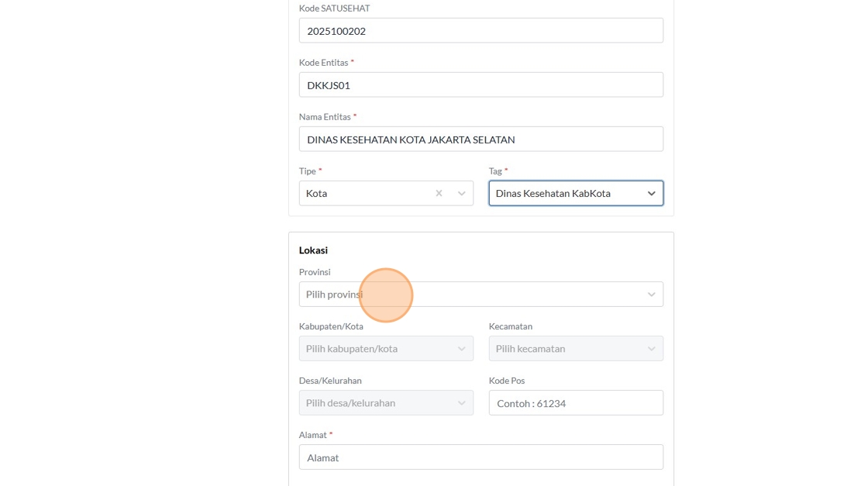Click the chevron arrow in the Provinsi field

tap(651, 295)
